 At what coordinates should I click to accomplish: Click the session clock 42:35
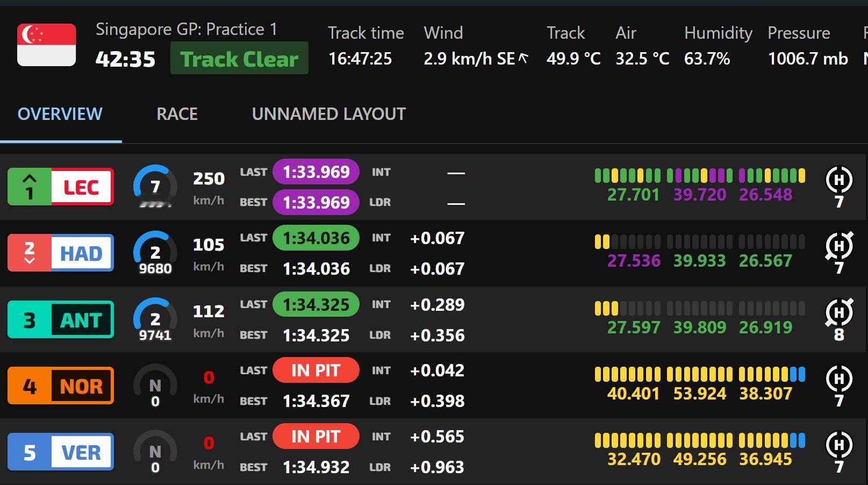126,59
